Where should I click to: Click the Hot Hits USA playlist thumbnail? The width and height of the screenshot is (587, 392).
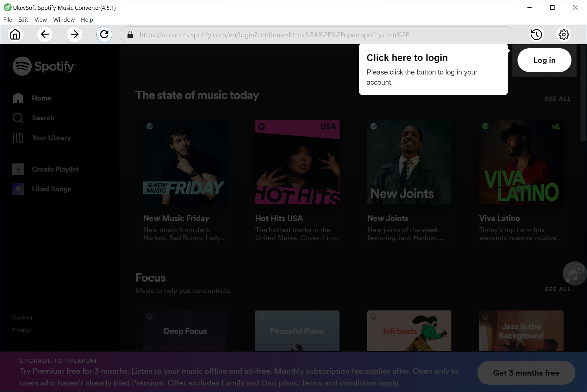coord(297,162)
